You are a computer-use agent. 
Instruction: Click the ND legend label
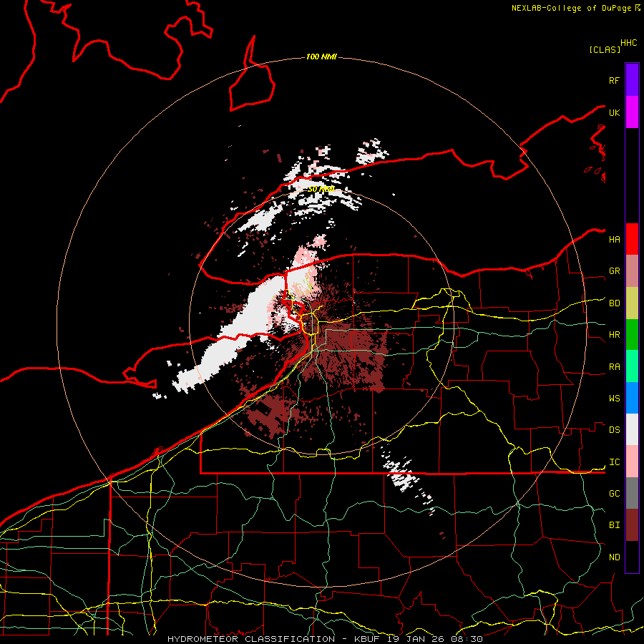(x=614, y=557)
